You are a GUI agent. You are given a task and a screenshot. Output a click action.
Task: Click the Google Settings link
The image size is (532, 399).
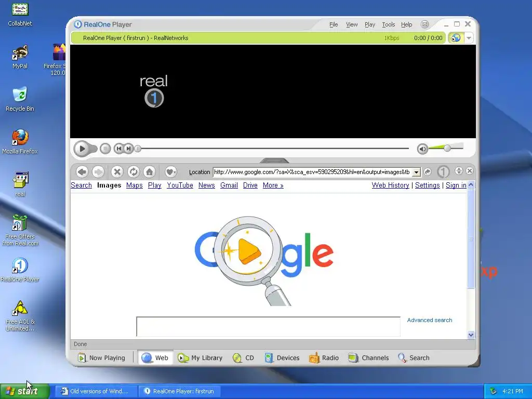(428, 185)
